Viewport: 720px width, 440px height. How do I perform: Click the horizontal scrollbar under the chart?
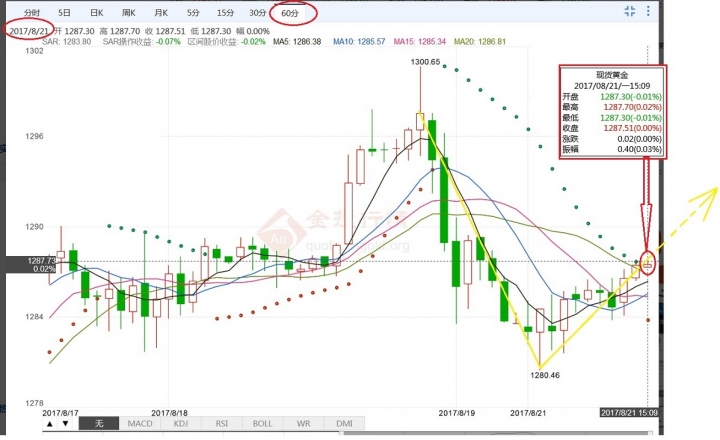point(496,433)
